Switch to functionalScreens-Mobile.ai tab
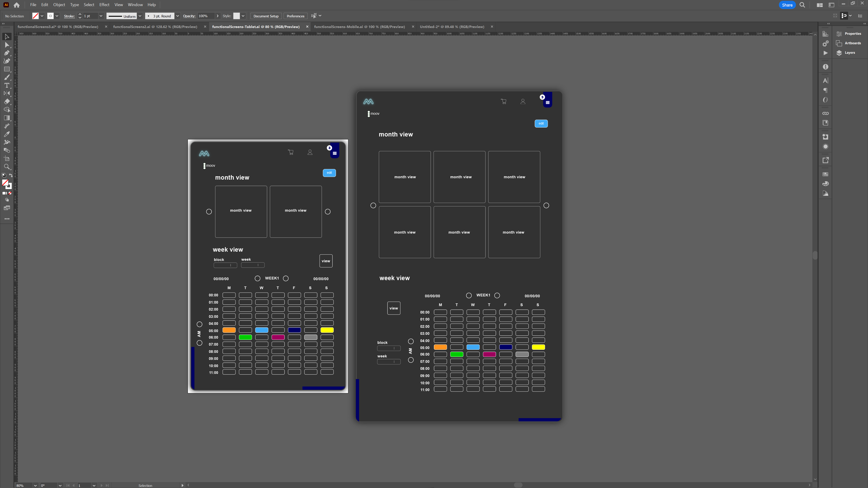 (x=359, y=27)
